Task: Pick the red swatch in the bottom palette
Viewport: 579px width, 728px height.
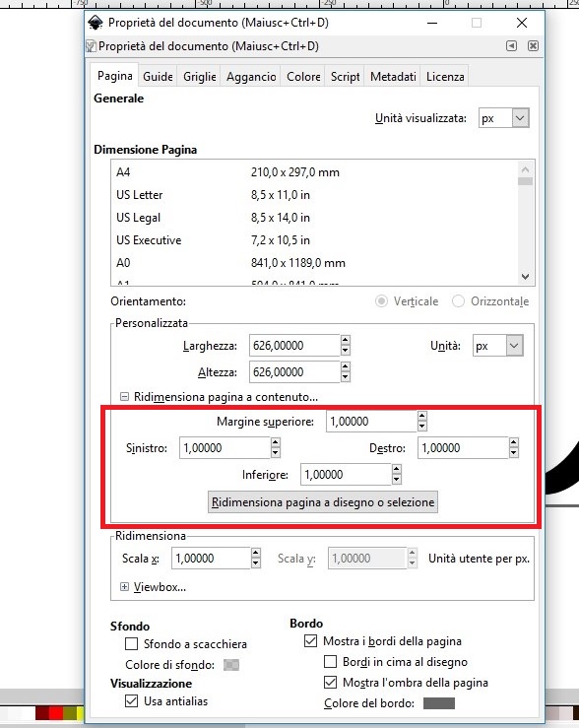Action: 56,712
